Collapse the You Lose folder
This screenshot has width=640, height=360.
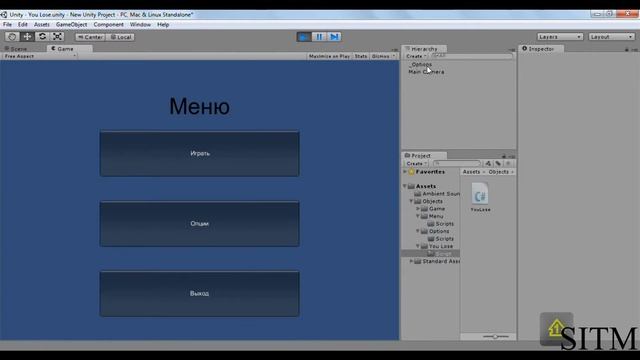click(418, 246)
